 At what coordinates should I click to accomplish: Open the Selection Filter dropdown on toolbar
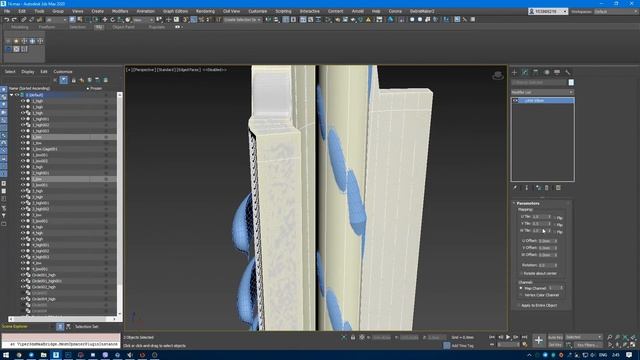(56, 20)
